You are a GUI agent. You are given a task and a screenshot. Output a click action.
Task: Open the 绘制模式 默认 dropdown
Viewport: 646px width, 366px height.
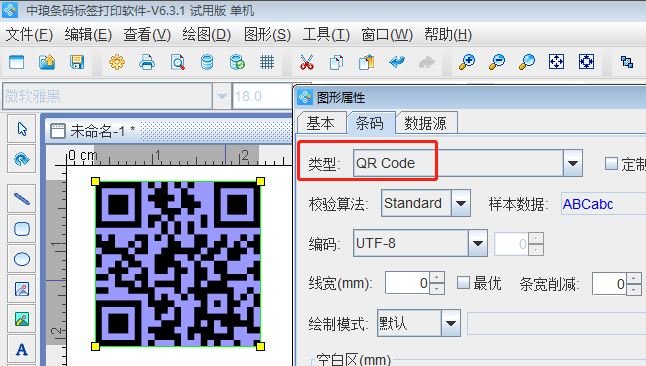pyautogui.click(x=451, y=323)
